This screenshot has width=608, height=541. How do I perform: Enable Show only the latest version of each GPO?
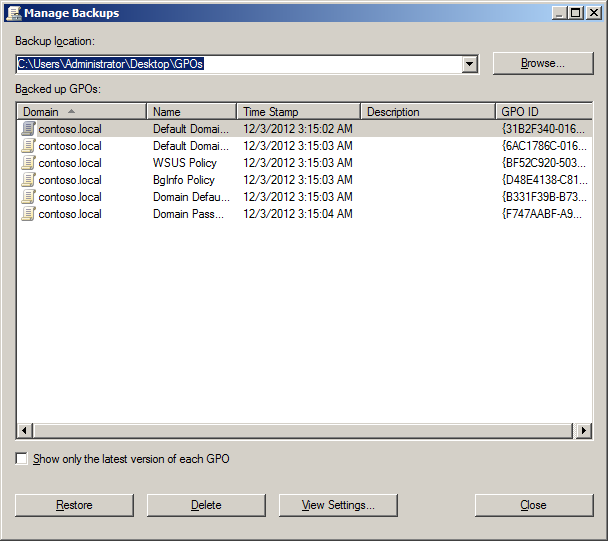click(x=22, y=459)
